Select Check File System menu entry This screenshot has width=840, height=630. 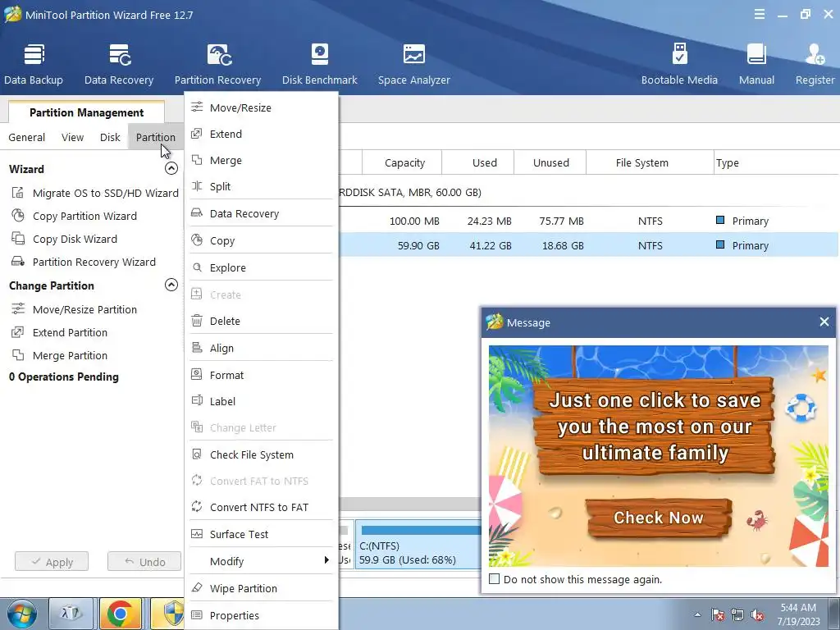[261, 454]
